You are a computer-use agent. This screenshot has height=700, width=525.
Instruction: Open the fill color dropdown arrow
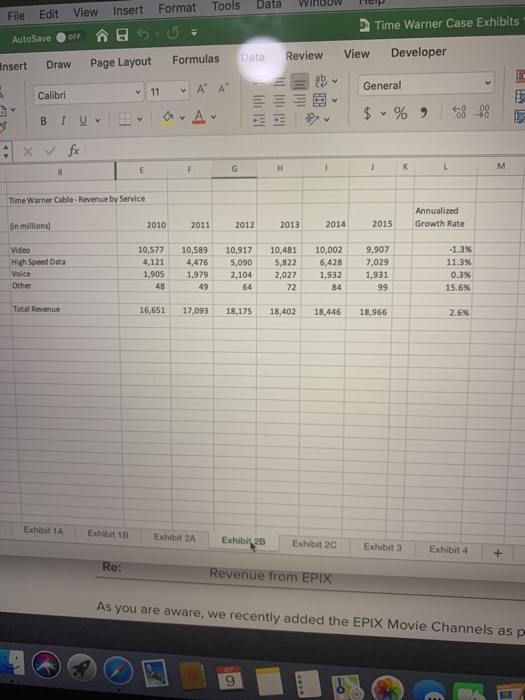[x=182, y=118]
